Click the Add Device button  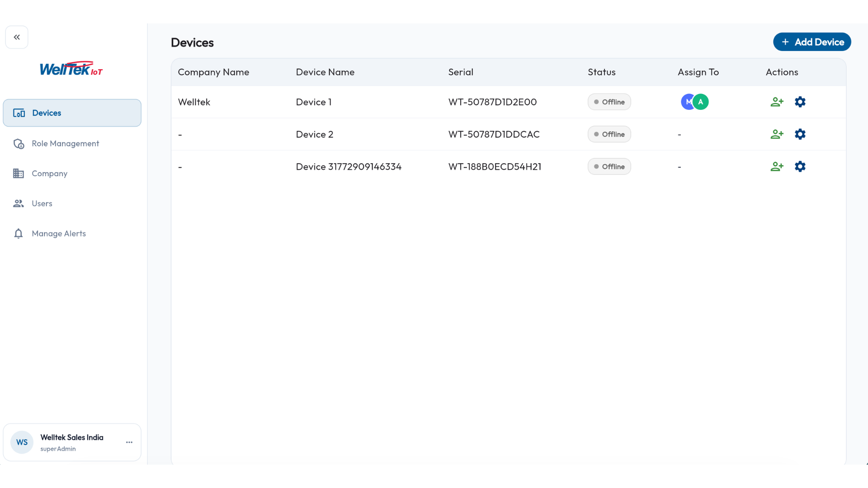point(812,42)
